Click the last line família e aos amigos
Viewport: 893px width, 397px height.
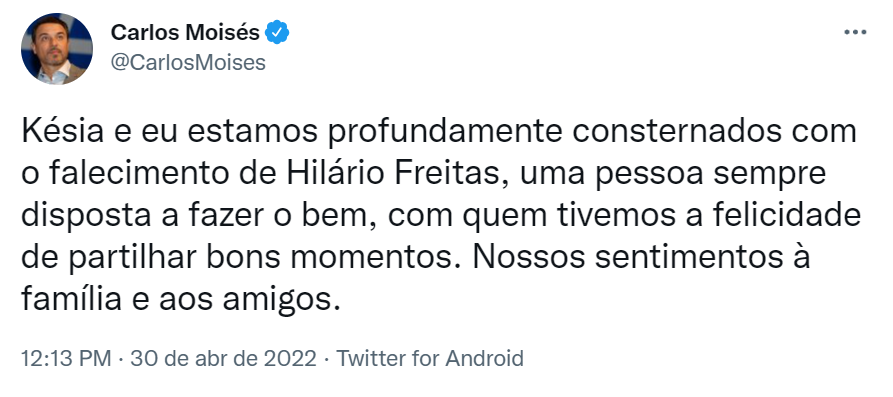click(x=181, y=299)
